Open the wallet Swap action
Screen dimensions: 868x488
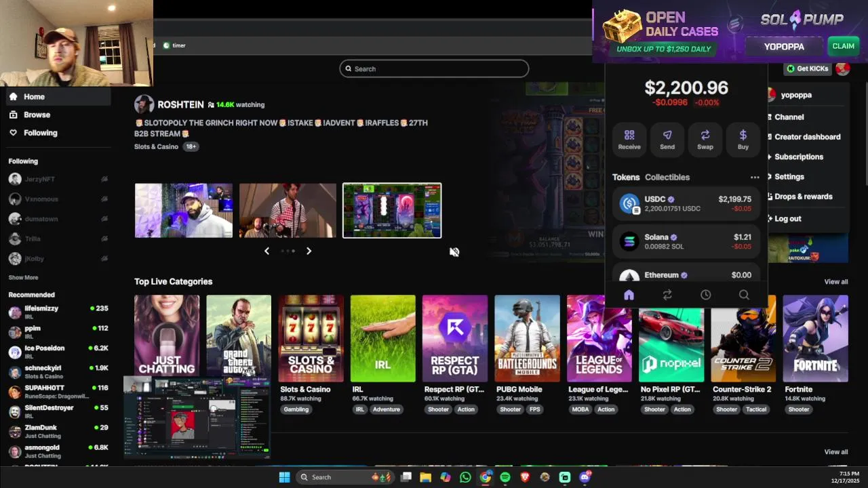(705, 139)
